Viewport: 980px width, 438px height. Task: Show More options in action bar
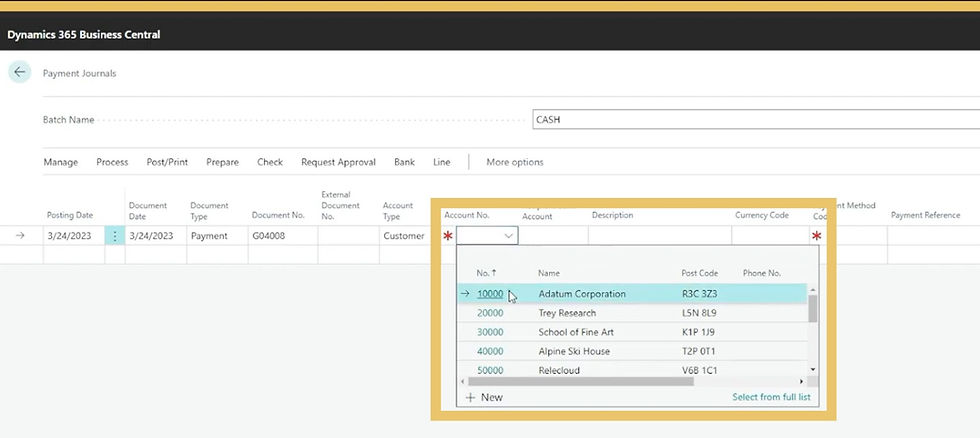(515, 162)
